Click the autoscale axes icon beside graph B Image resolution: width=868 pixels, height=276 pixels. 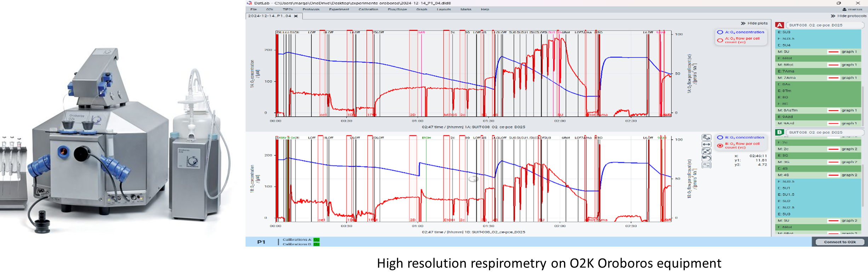tap(706, 137)
